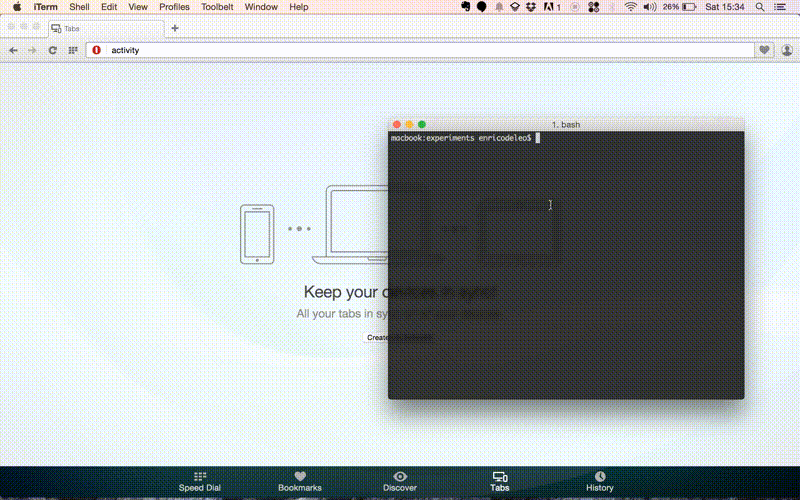
Task: Click the browser forward arrow
Action: pyautogui.click(x=33, y=50)
